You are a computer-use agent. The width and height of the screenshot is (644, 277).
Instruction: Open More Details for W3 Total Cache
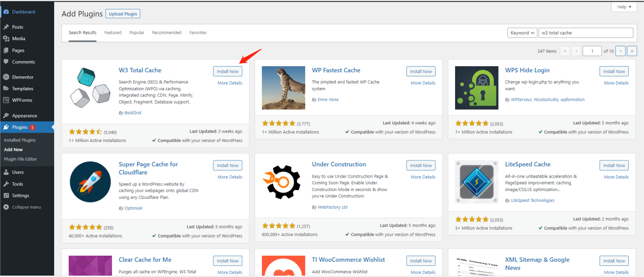point(230,83)
